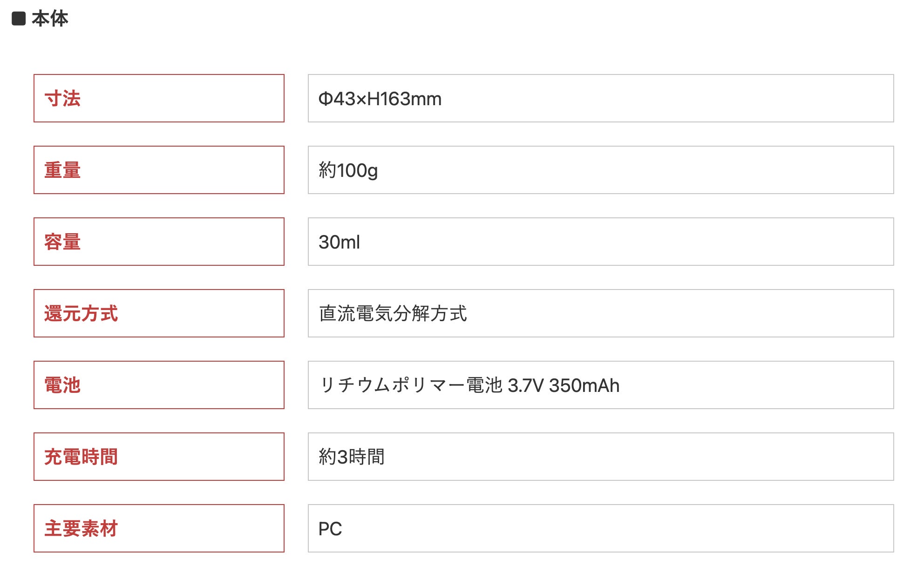Select the 還元方式 label cell
Screen dimensions: 924x566
point(158,313)
